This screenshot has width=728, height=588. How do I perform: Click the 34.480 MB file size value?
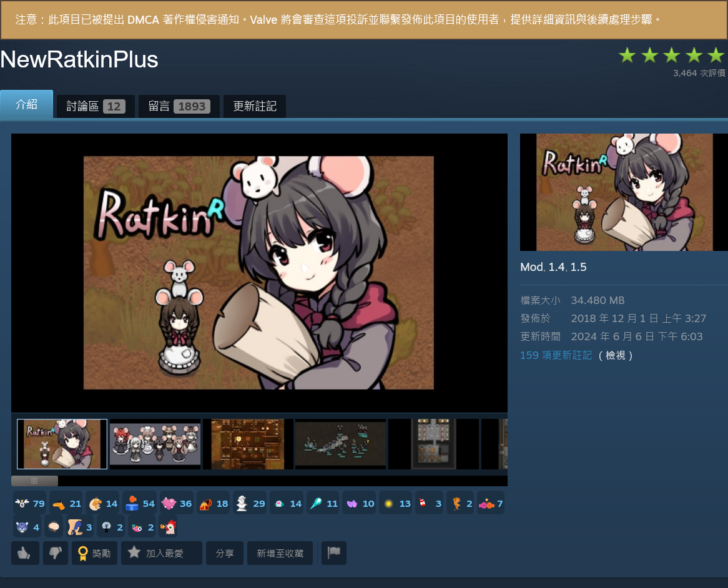tap(598, 300)
